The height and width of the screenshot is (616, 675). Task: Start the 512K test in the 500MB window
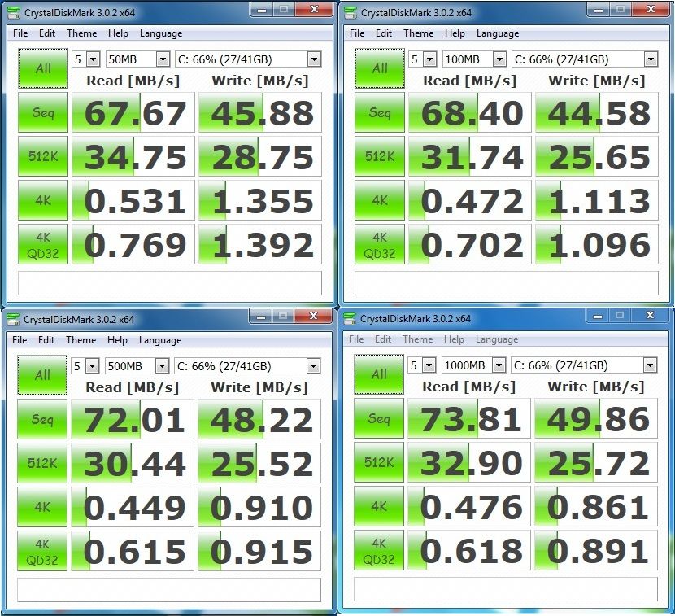(42, 463)
